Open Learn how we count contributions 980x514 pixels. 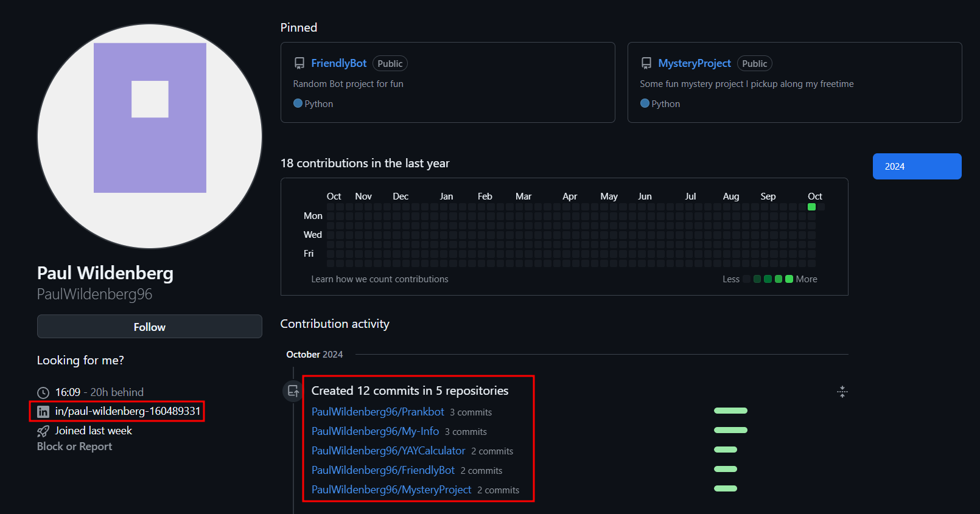tap(380, 279)
